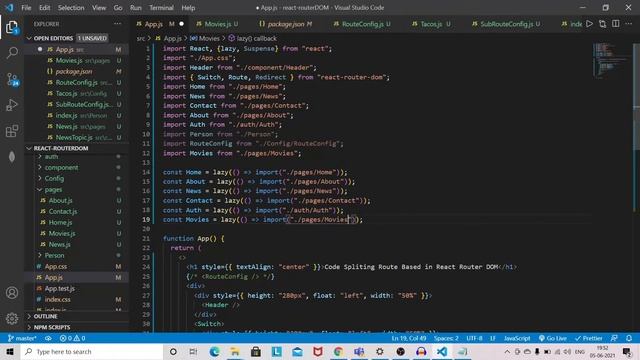The width and height of the screenshot is (640, 360).
Task: Open the Accounts menu icon
Action: coord(12,293)
